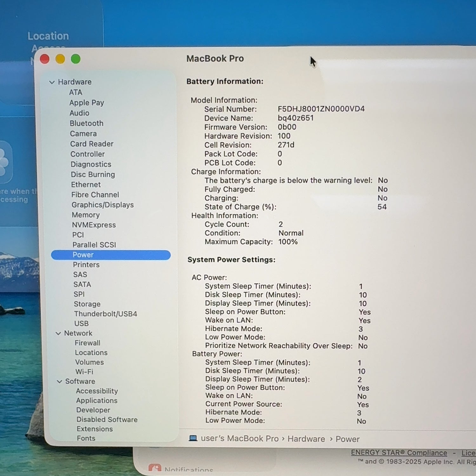
Task: Open Firewall under Network
Action: click(88, 343)
